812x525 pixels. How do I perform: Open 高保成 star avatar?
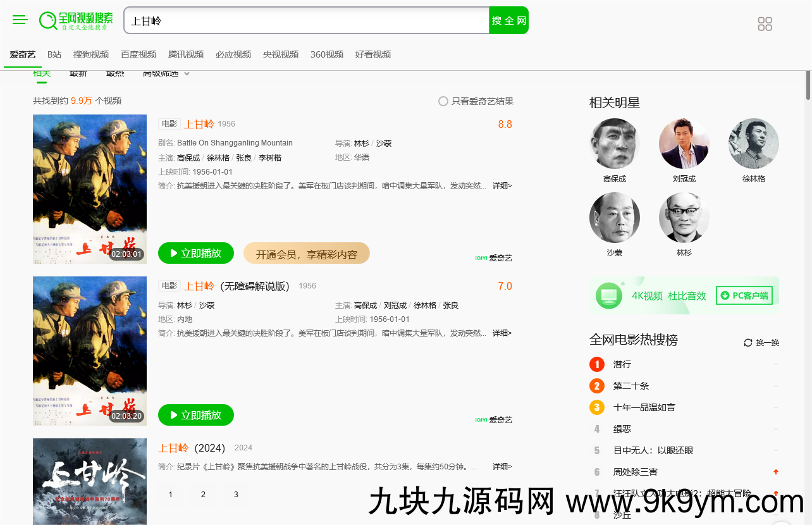[x=615, y=144]
